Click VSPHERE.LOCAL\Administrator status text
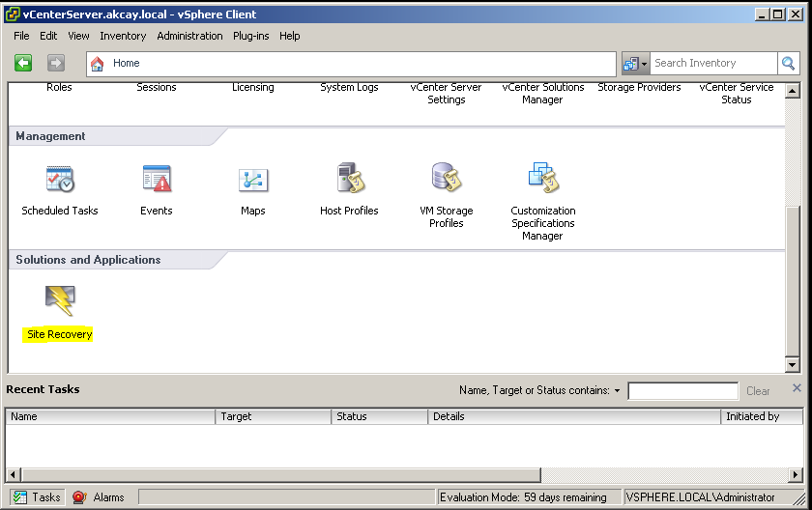This screenshot has height=510, width=812. point(700,497)
